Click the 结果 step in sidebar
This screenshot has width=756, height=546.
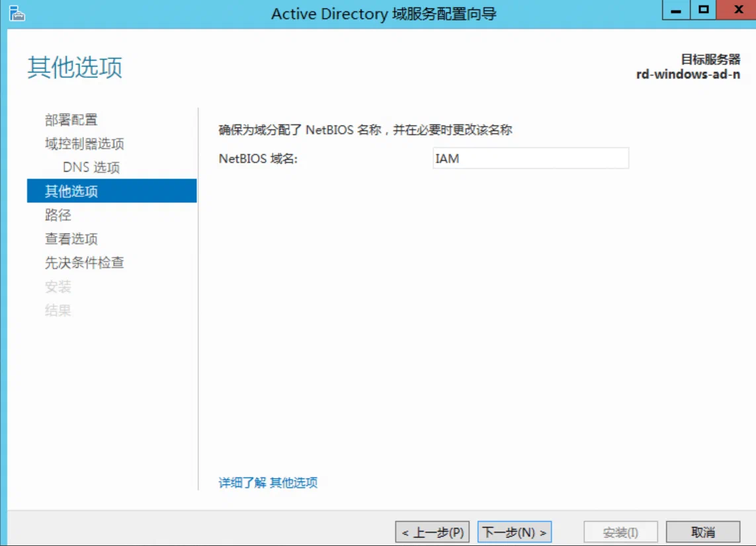click(x=58, y=311)
